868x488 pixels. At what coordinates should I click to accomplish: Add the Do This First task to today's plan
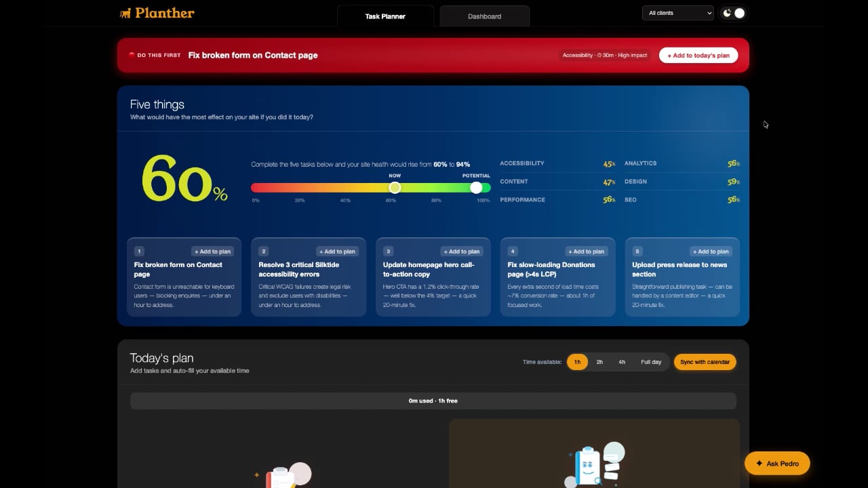(x=698, y=56)
